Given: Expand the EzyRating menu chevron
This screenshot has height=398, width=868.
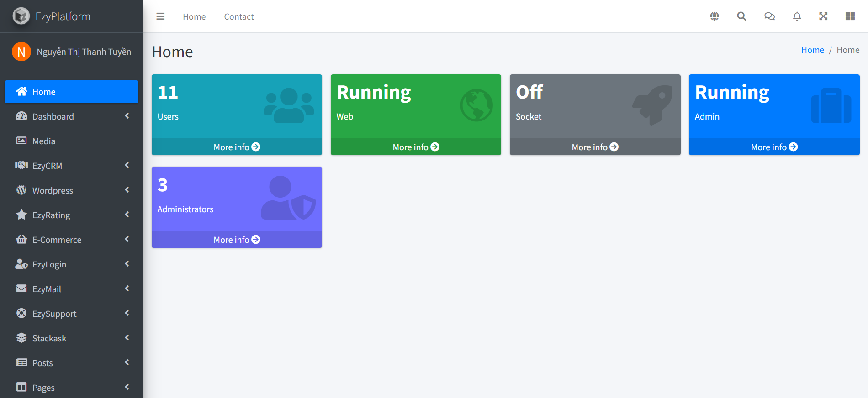Looking at the screenshot, I should coord(127,215).
